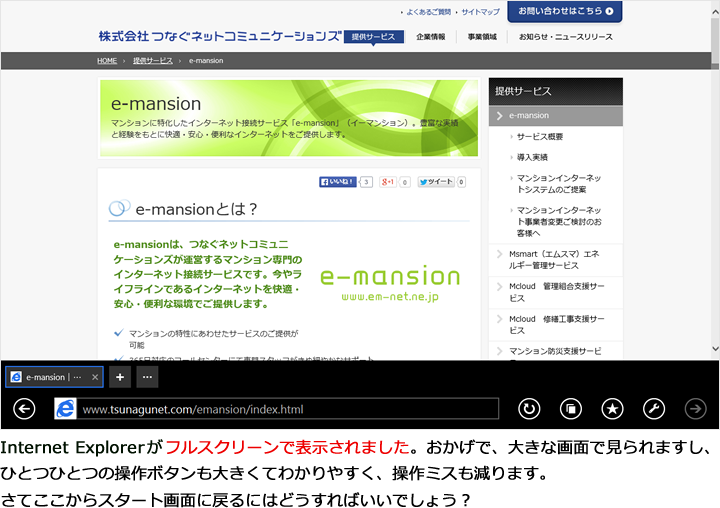The image size is (720, 508).
Task: Select お知らせ・ニュースリリース navigation menu
Action: [566, 37]
